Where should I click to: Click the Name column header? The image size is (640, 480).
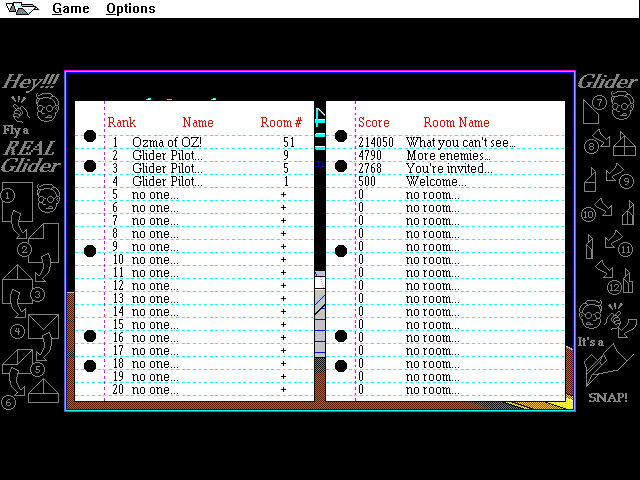(198, 122)
